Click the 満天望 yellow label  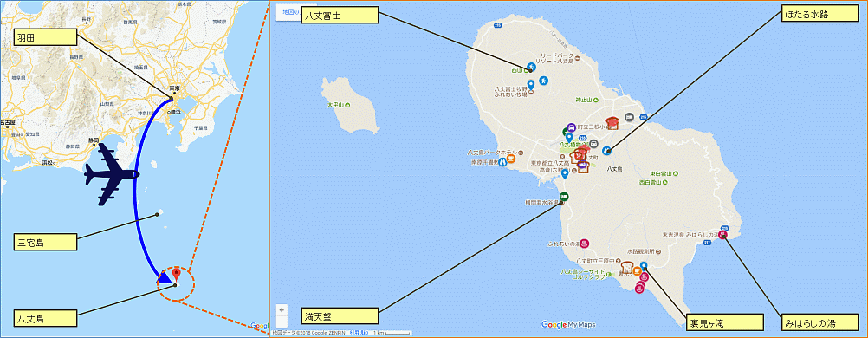click(340, 316)
